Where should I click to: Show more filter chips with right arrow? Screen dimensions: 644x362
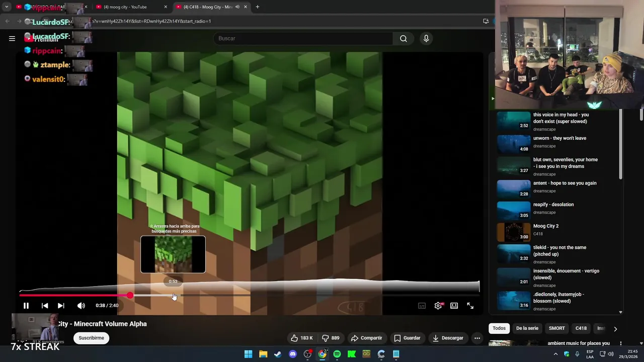click(615, 329)
